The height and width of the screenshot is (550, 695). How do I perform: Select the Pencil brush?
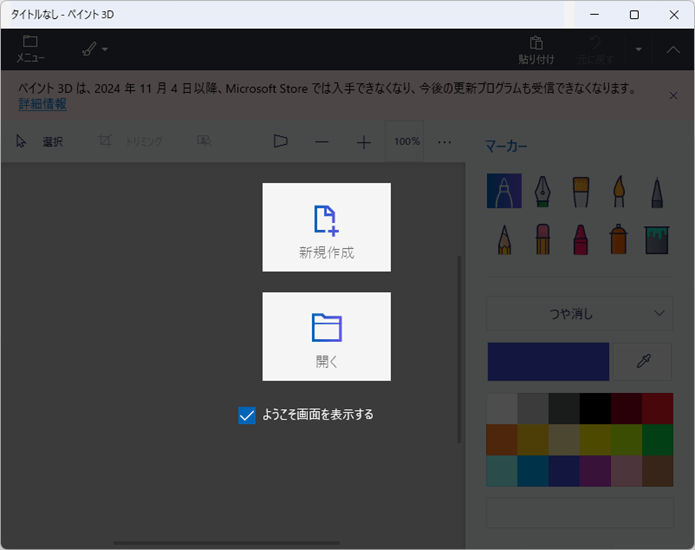click(x=504, y=239)
